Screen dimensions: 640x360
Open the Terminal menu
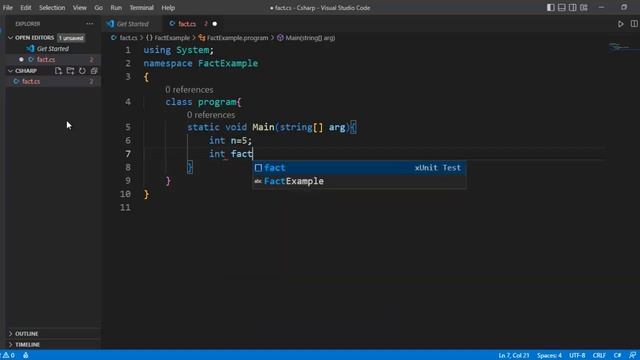pyautogui.click(x=142, y=8)
